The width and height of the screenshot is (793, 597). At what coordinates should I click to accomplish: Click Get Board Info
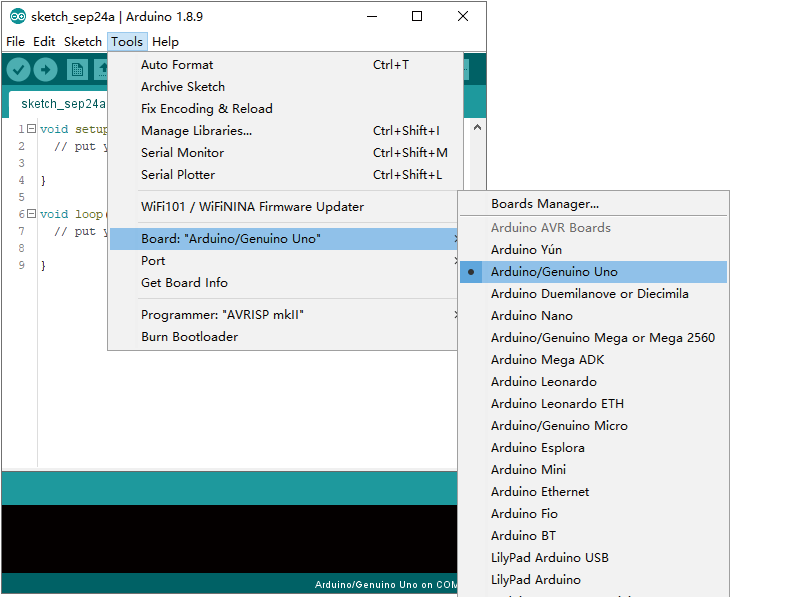click(285, 283)
